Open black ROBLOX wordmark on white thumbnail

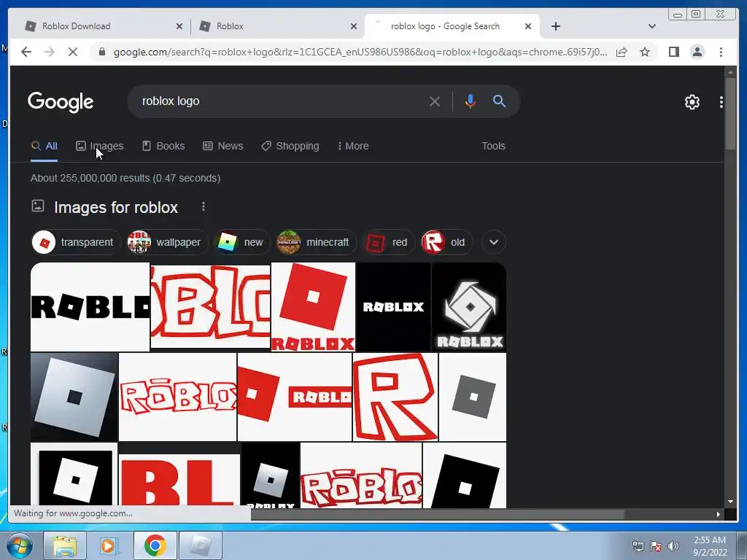(90, 307)
